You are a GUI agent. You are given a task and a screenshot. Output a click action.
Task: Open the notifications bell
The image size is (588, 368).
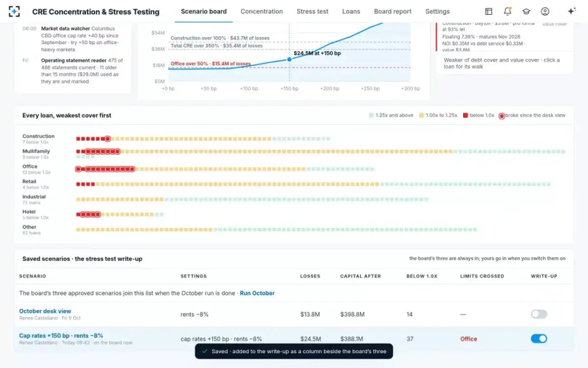pos(507,11)
